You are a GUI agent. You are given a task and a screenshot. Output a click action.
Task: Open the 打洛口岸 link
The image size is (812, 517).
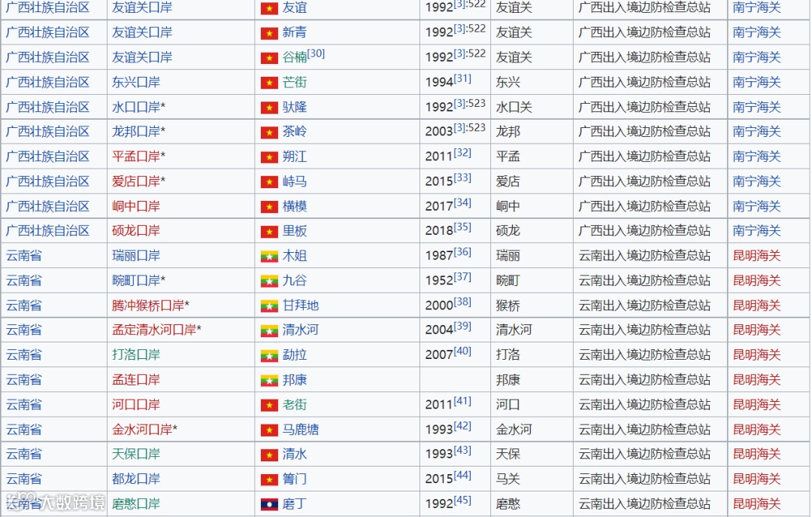(134, 354)
